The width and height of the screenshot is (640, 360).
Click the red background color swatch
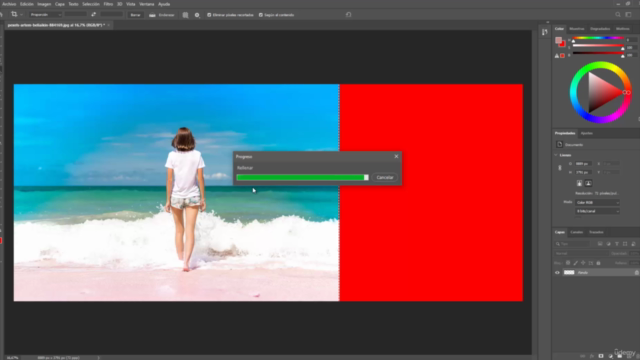(x=562, y=44)
